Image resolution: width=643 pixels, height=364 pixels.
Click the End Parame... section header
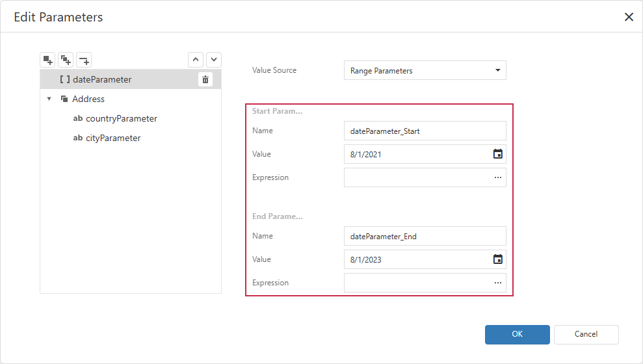click(277, 216)
